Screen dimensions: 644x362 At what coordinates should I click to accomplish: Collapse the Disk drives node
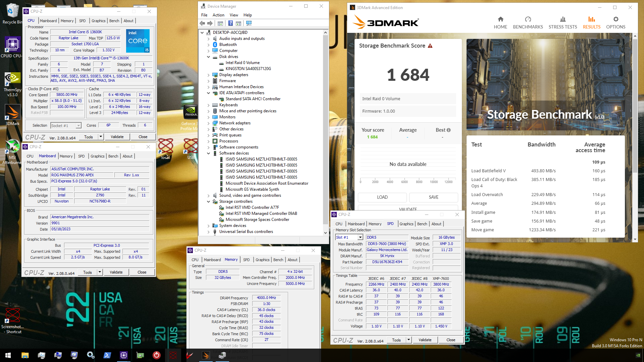(x=208, y=57)
